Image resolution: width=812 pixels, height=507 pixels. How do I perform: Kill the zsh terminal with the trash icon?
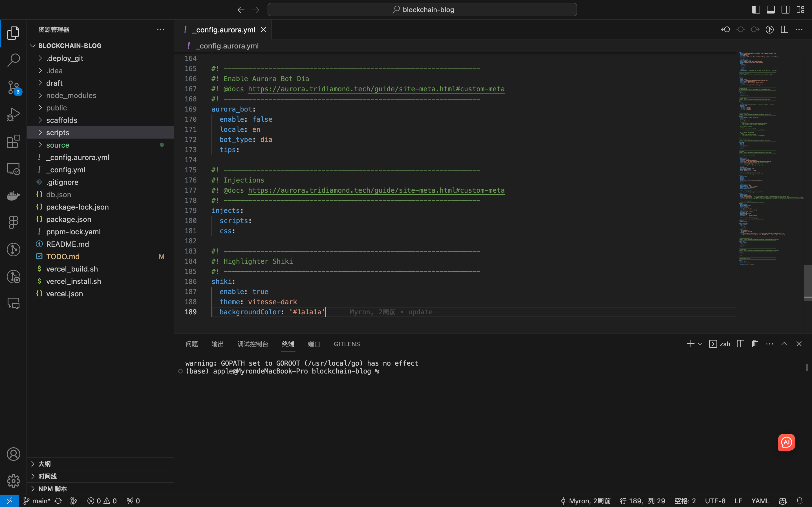click(754, 344)
